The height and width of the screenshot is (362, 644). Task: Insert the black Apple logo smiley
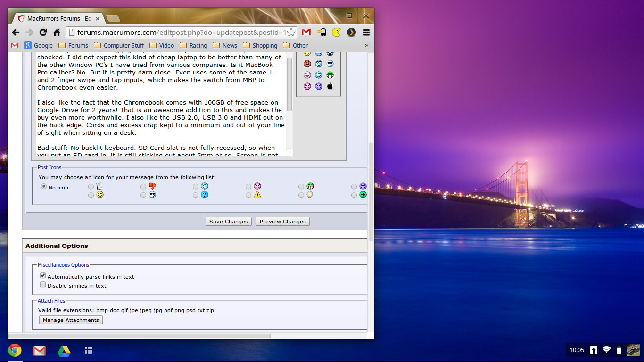pyautogui.click(x=330, y=86)
